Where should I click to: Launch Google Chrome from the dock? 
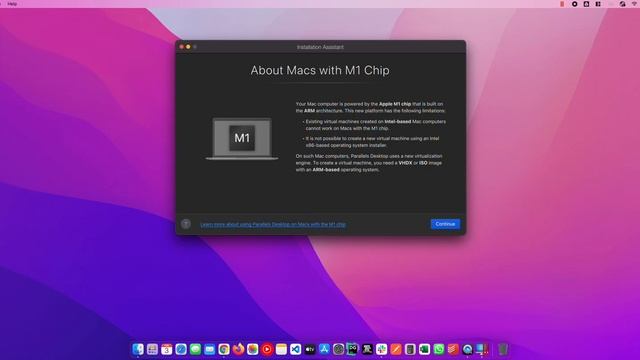point(224,349)
